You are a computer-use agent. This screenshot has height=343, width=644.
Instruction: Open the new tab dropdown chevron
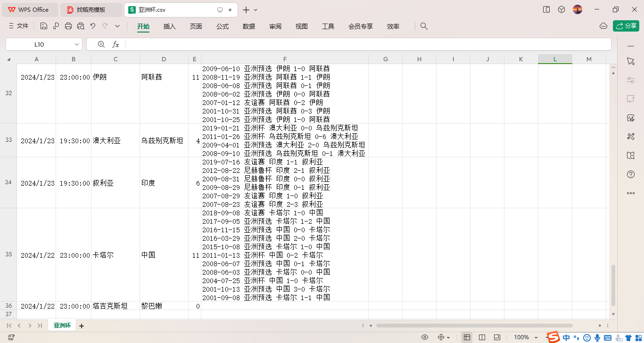click(256, 10)
